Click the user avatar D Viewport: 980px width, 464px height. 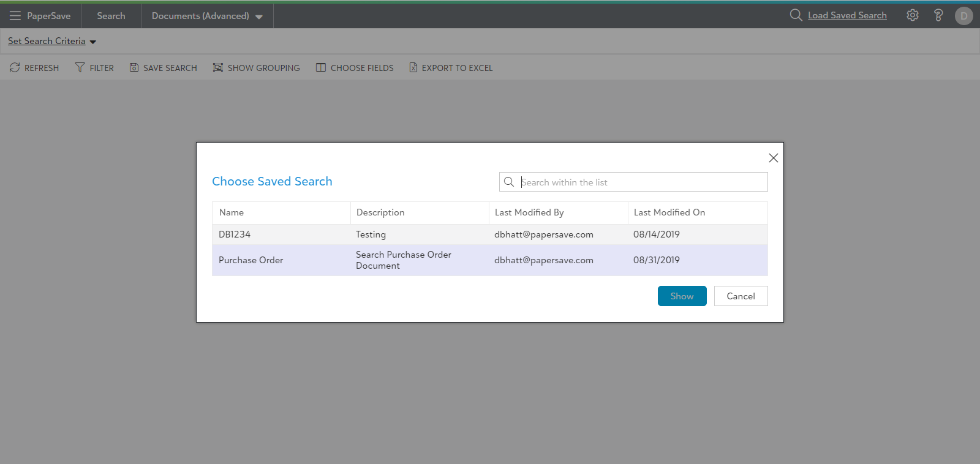coord(963,16)
